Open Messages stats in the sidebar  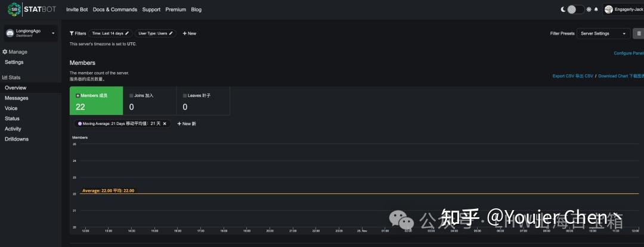[17, 98]
